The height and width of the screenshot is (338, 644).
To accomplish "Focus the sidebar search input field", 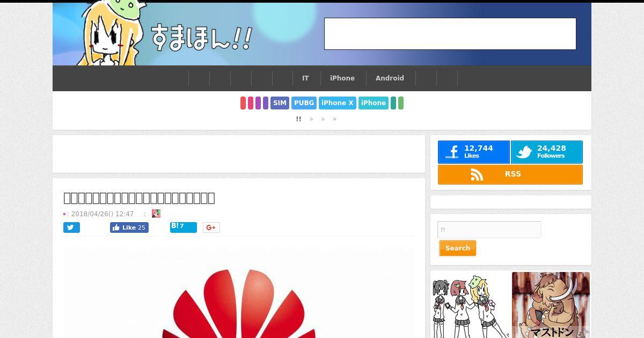I will 489,230.
